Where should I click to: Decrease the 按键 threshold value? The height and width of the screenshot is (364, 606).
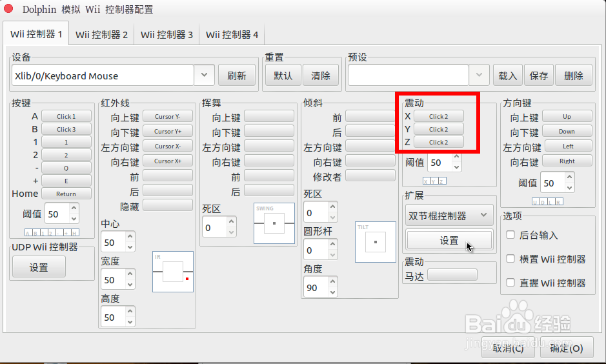tap(74, 219)
